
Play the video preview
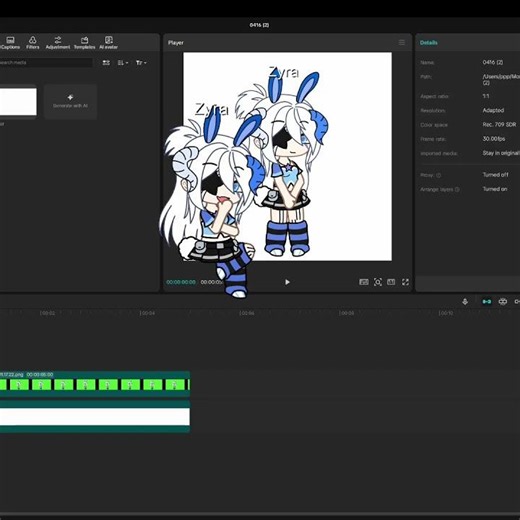click(x=287, y=282)
